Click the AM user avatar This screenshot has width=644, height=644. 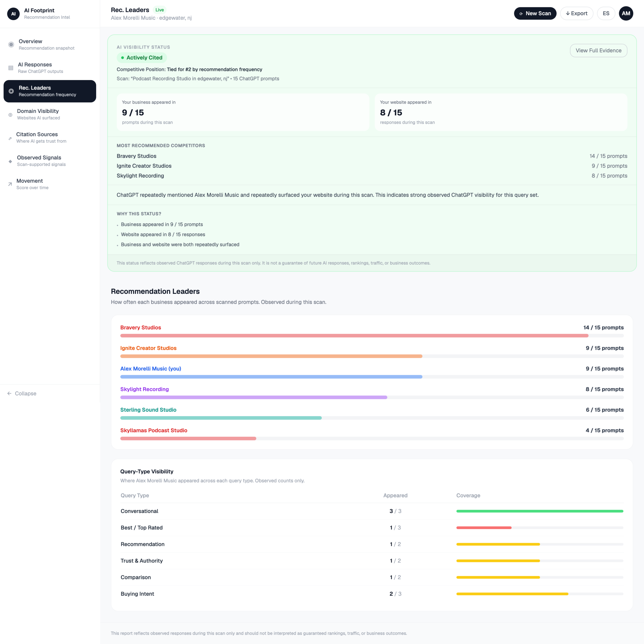pyautogui.click(x=626, y=13)
